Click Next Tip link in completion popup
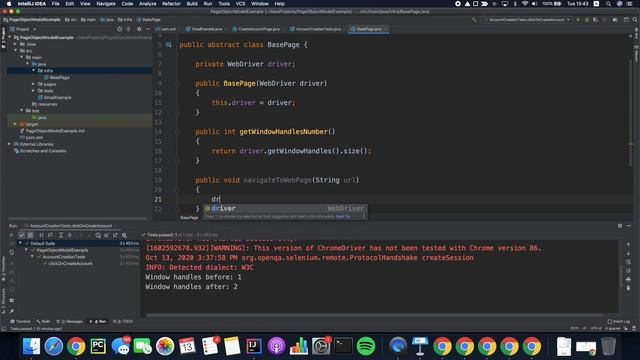The height and width of the screenshot is (360, 640). coord(343,217)
